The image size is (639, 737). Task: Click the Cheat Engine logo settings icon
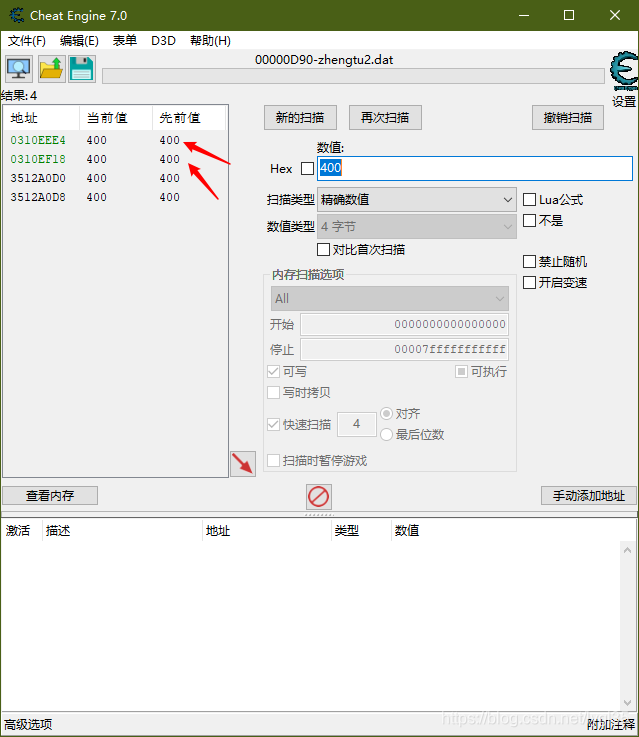624,71
